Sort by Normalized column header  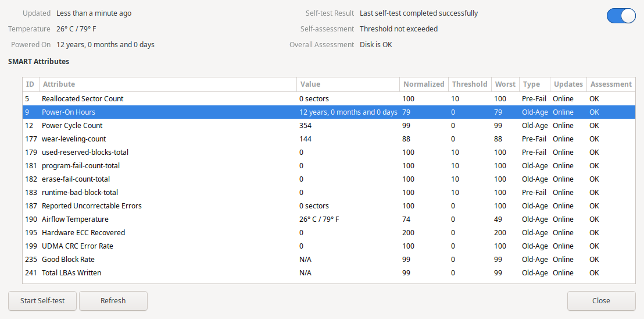click(x=424, y=84)
